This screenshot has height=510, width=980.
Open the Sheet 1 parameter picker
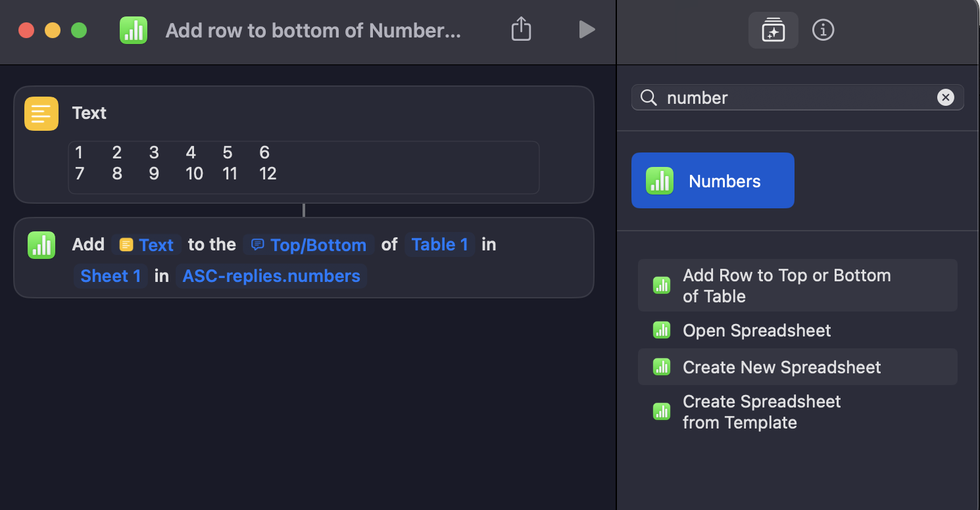coord(110,276)
